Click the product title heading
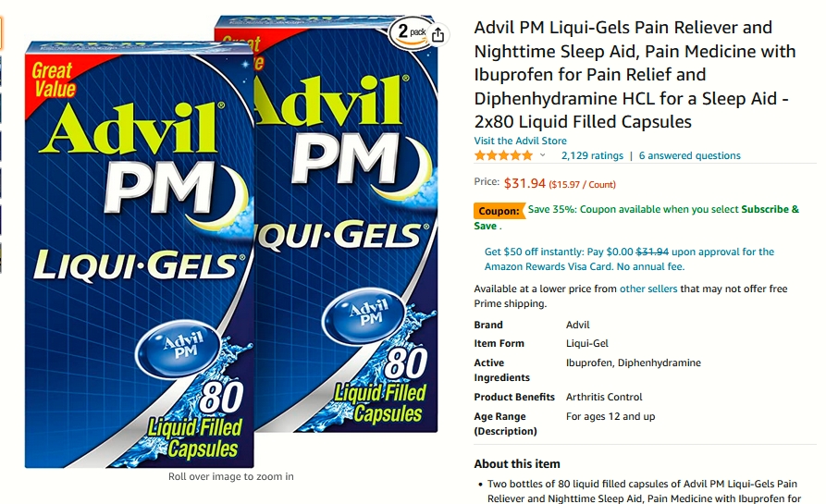This screenshot has width=826, height=504. pyautogui.click(x=635, y=75)
